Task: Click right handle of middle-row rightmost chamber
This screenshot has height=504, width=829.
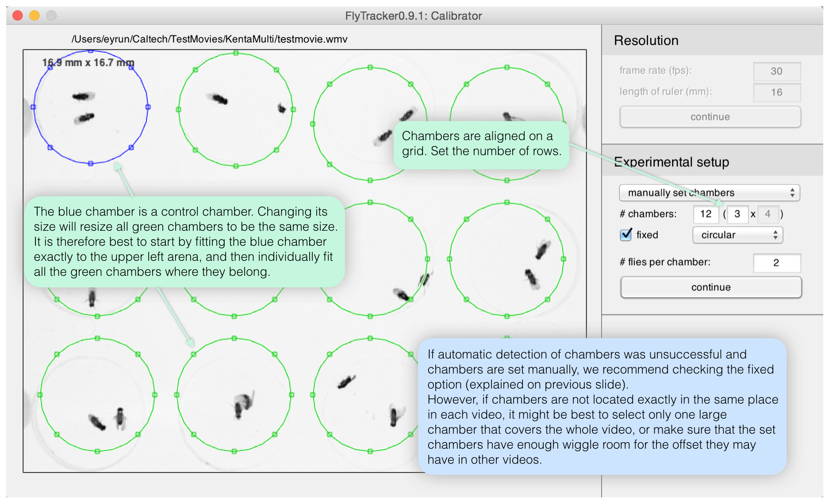Action: coord(564,259)
